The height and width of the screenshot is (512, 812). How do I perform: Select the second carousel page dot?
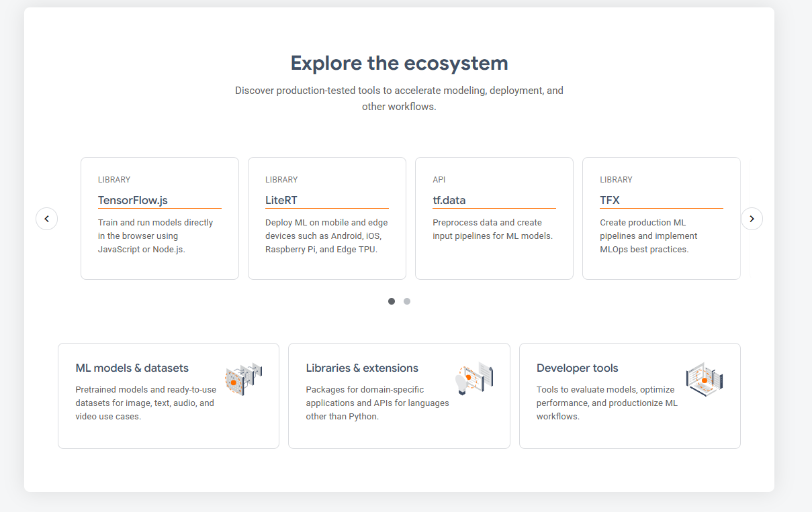coord(407,301)
